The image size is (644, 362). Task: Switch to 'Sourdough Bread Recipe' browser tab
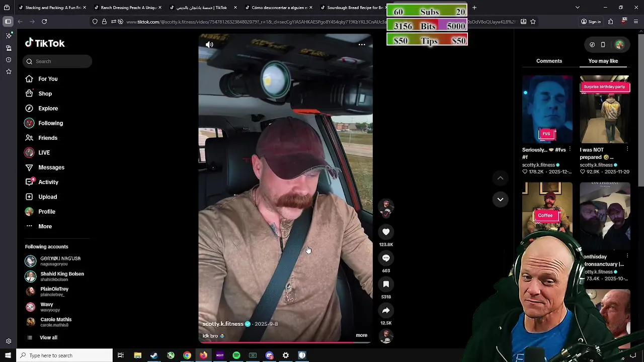click(x=352, y=8)
